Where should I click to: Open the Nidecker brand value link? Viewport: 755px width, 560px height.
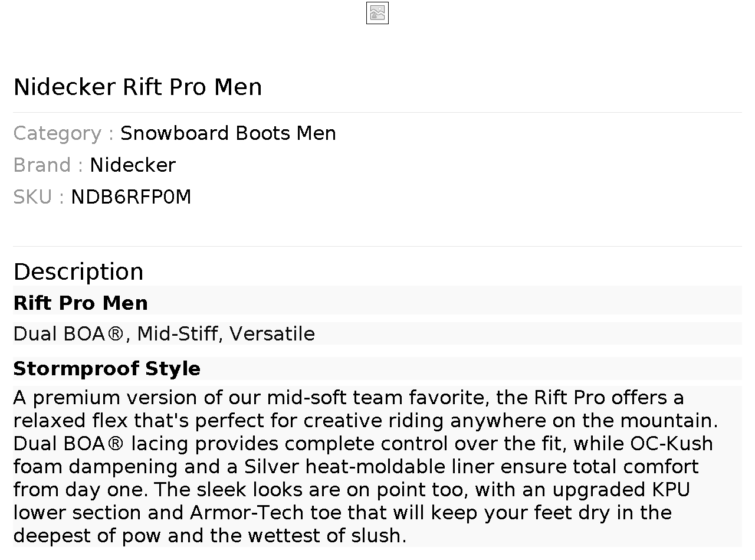[133, 165]
